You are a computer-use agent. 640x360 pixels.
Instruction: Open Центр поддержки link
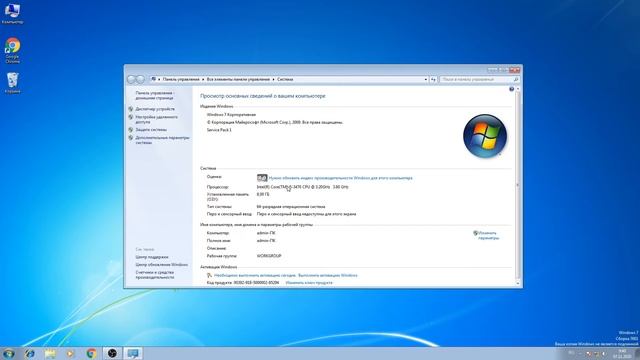coord(152,257)
